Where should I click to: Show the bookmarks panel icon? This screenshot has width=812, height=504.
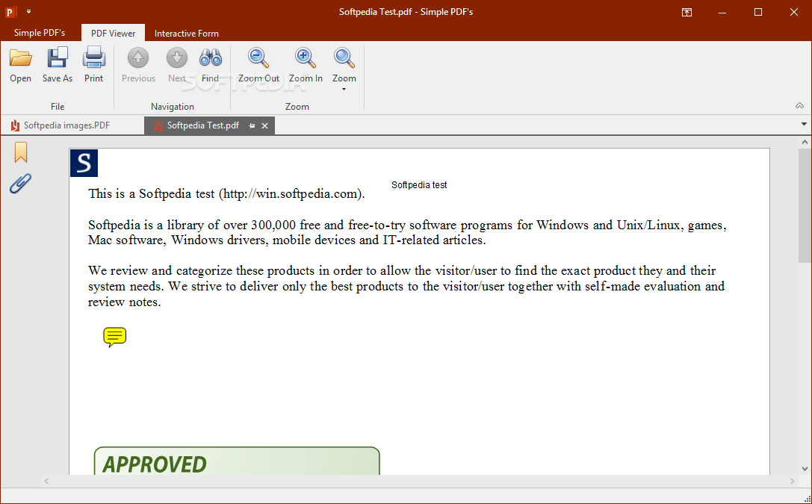point(21,152)
